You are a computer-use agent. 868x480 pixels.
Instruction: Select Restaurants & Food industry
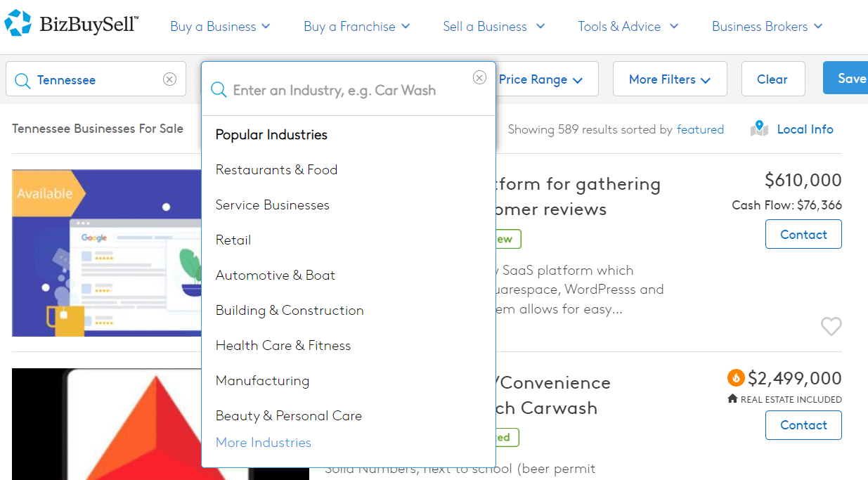click(x=276, y=169)
